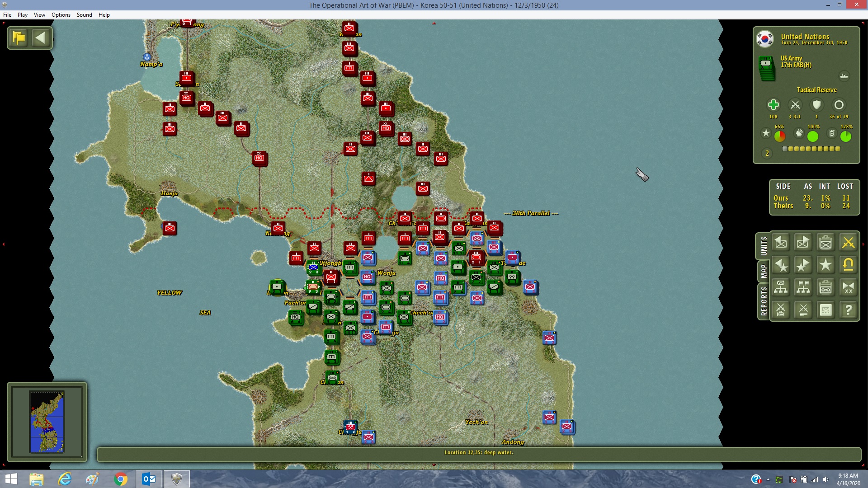This screenshot has height=488, width=868.
Task: Open Internet Explorer from the taskbar
Action: 65,479
